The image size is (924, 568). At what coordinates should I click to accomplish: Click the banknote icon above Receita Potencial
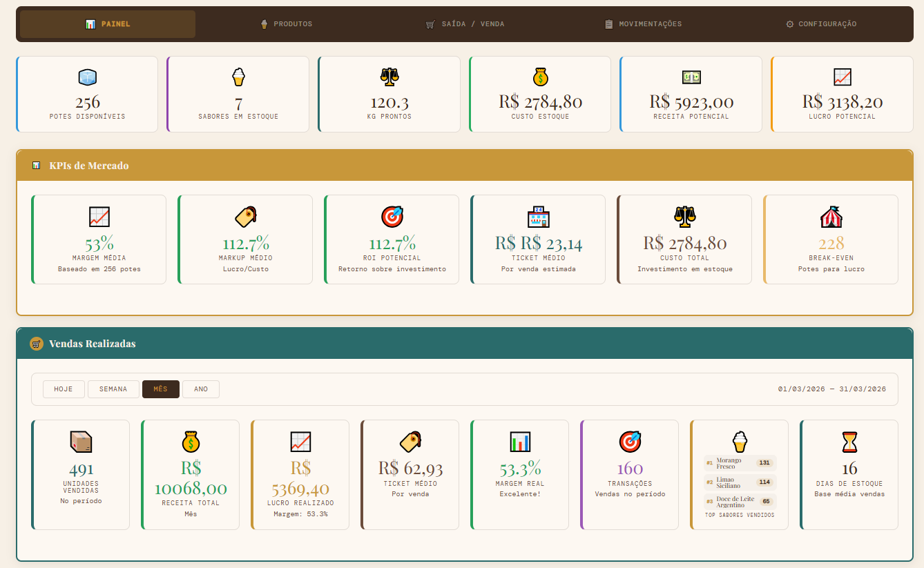coord(691,77)
